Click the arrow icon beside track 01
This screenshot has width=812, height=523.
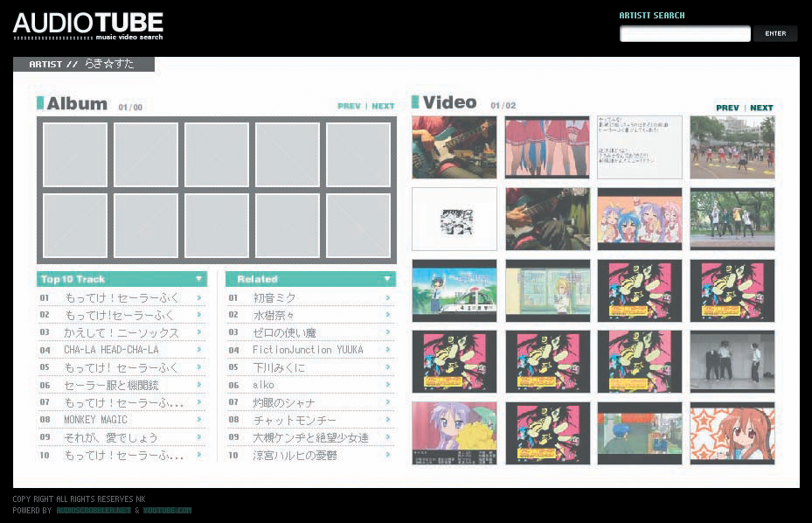tap(199, 297)
